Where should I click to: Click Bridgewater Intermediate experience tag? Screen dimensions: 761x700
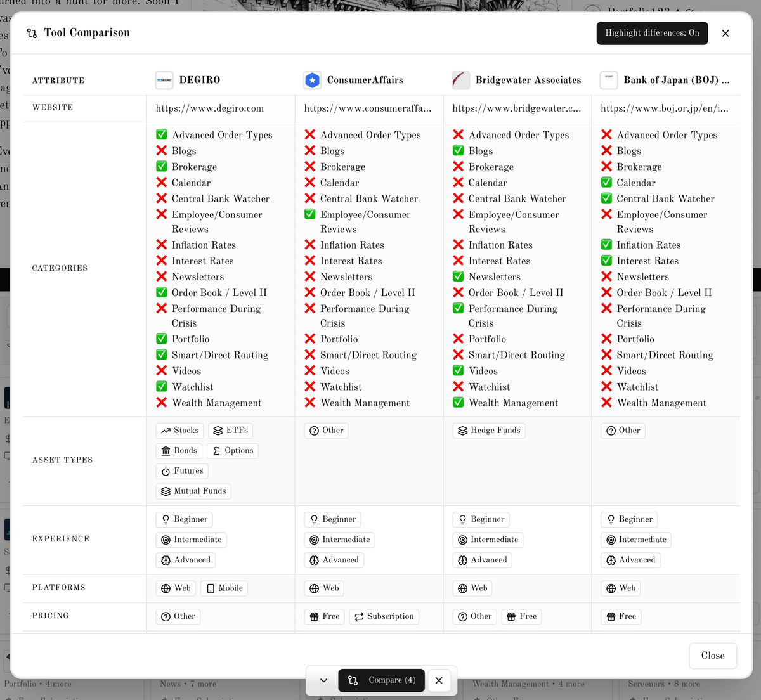tap(488, 540)
